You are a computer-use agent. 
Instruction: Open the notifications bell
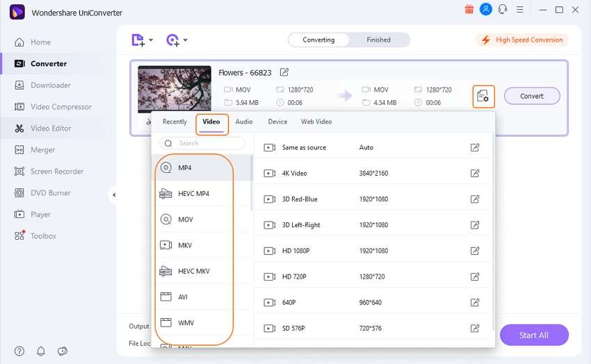coord(41,351)
